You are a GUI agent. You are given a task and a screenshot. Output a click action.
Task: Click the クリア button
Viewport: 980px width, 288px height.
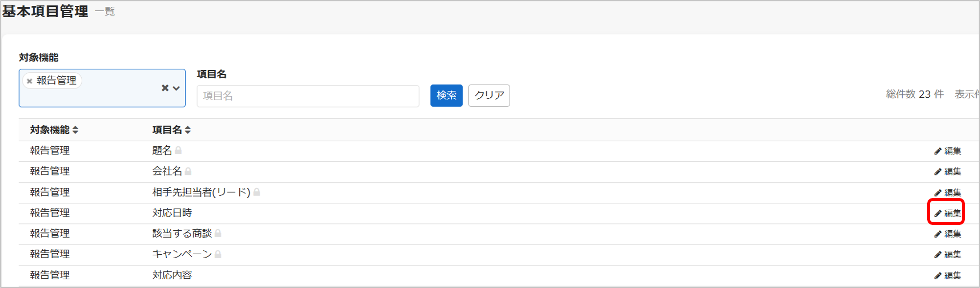pyautogui.click(x=489, y=95)
